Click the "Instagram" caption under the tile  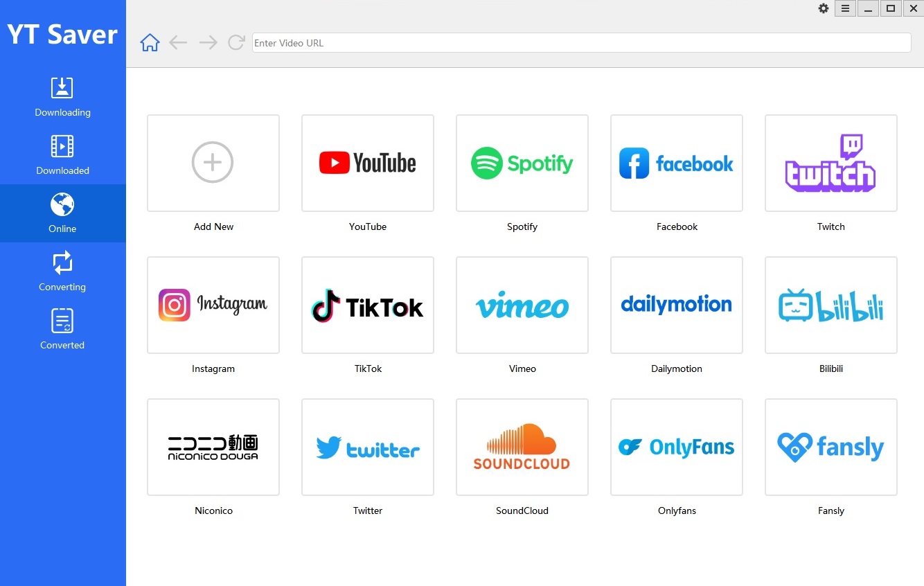coord(213,369)
